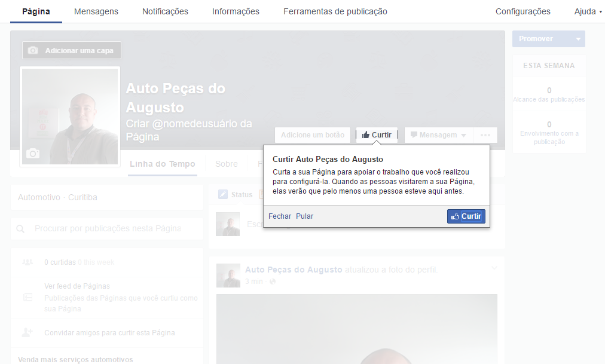Viewport: 605px width, 364px height.
Task: Click the magnifier icon in page search
Action: (x=20, y=229)
